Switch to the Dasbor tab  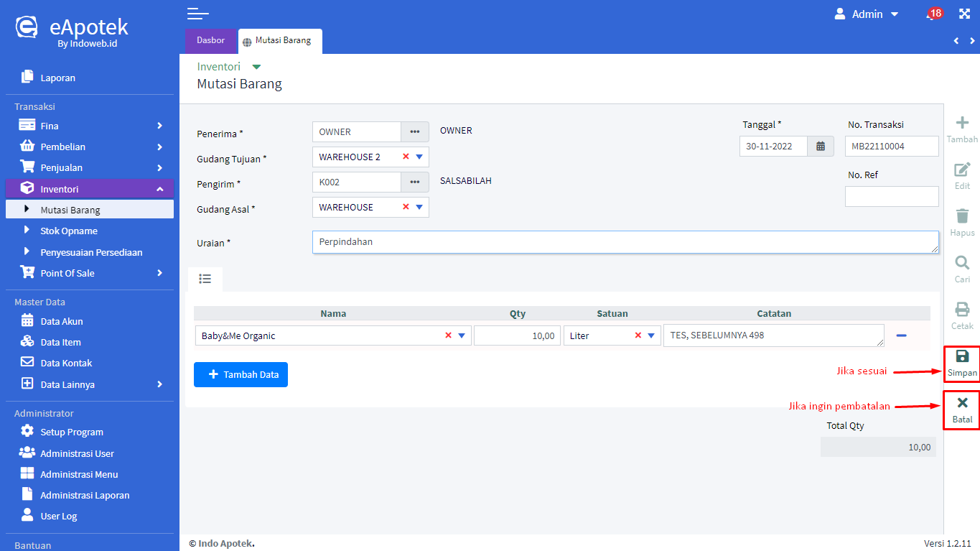(210, 41)
